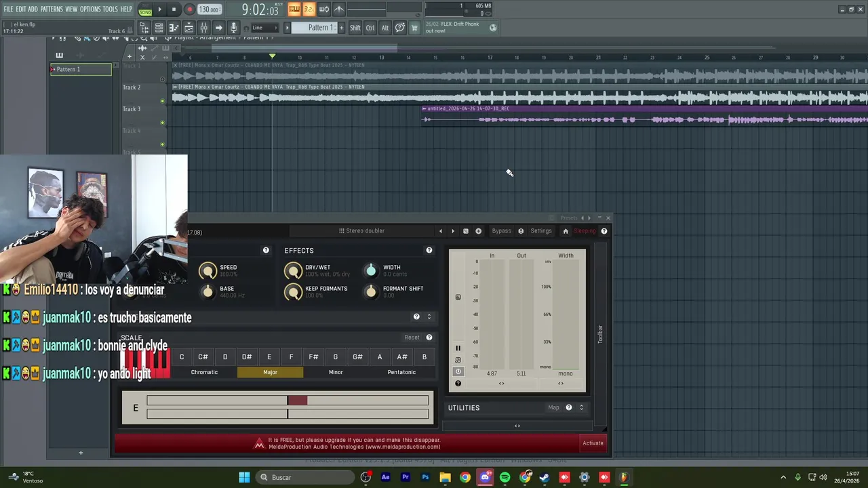This screenshot has height=488, width=868.
Task: Select the Minor scale
Action: [336, 372]
